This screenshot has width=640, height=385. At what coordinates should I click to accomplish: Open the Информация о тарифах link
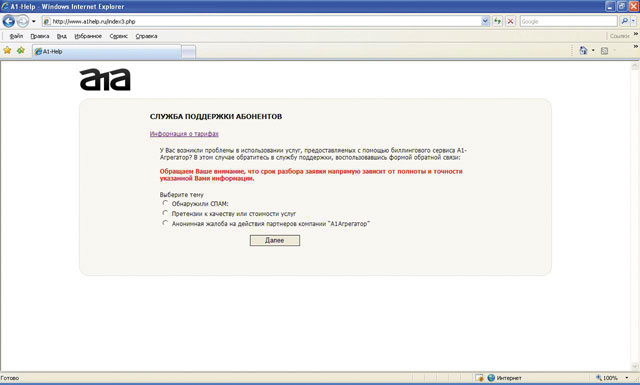(x=184, y=134)
